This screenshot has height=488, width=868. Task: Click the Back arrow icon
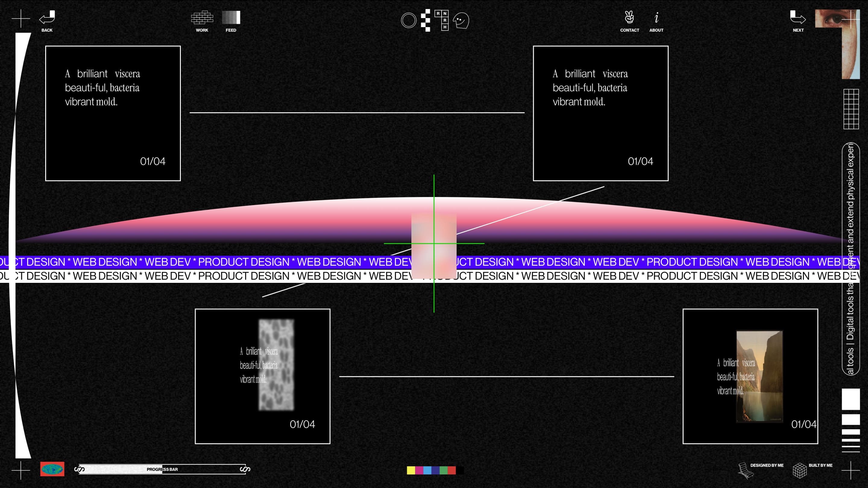point(47,18)
